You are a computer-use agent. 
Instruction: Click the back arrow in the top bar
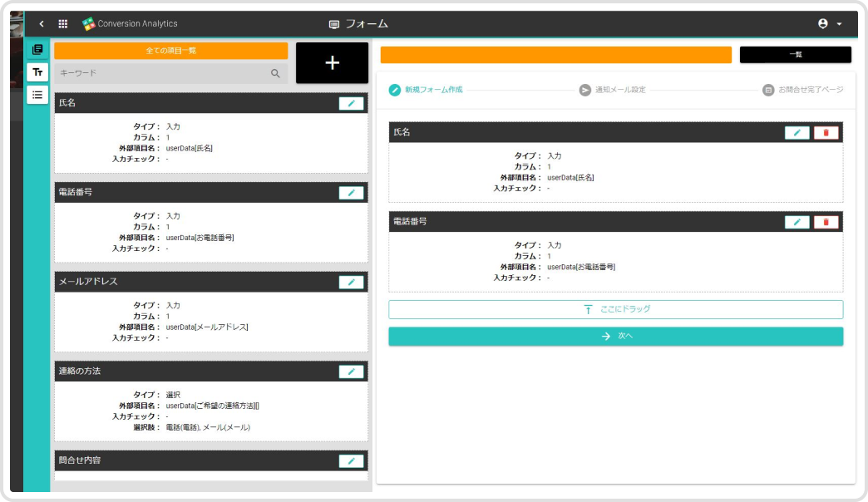tap(42, 24)
